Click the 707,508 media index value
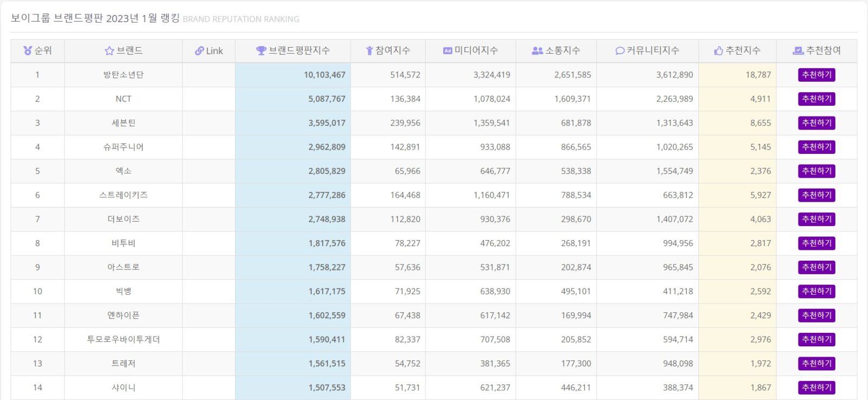 click(x=495, y=339)
